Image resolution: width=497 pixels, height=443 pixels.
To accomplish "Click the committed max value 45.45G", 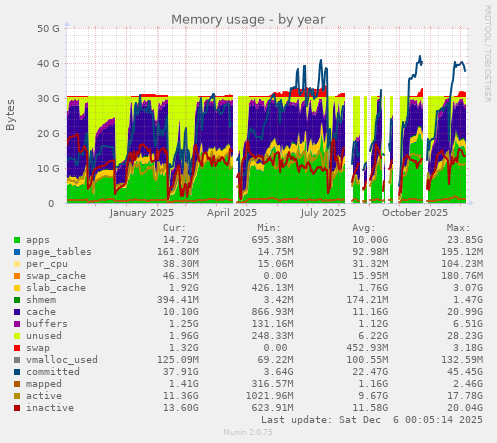I will (465, 372).
